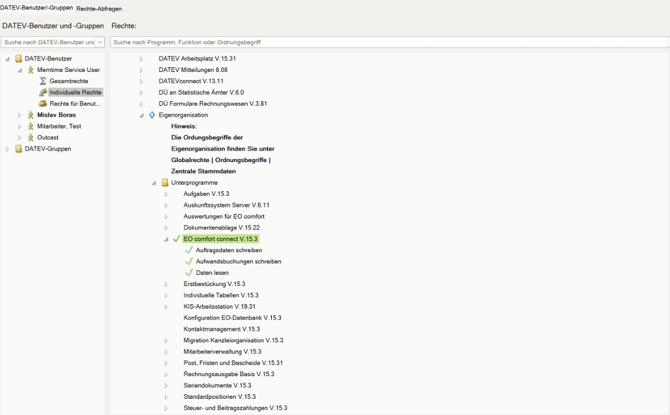Click the Individuelle Rechte icon
The width and height of the screenshot is (670, 415).
43,92
